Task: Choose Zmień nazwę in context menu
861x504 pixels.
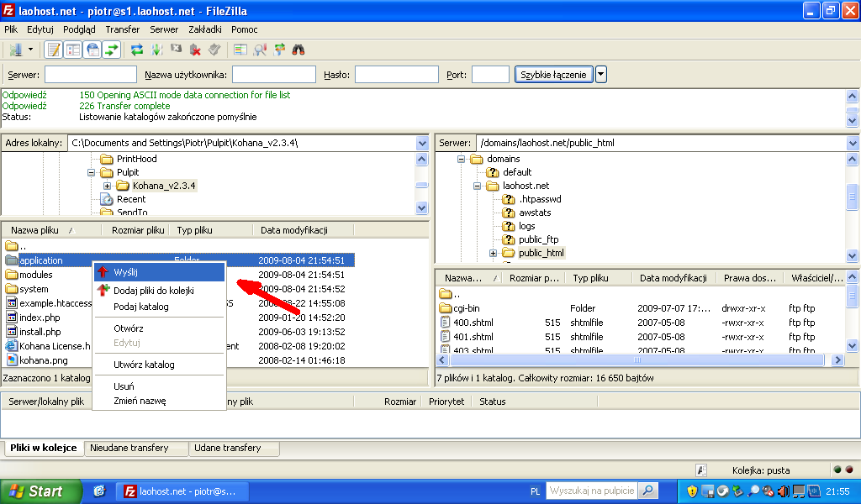Action: pos(159,401)
